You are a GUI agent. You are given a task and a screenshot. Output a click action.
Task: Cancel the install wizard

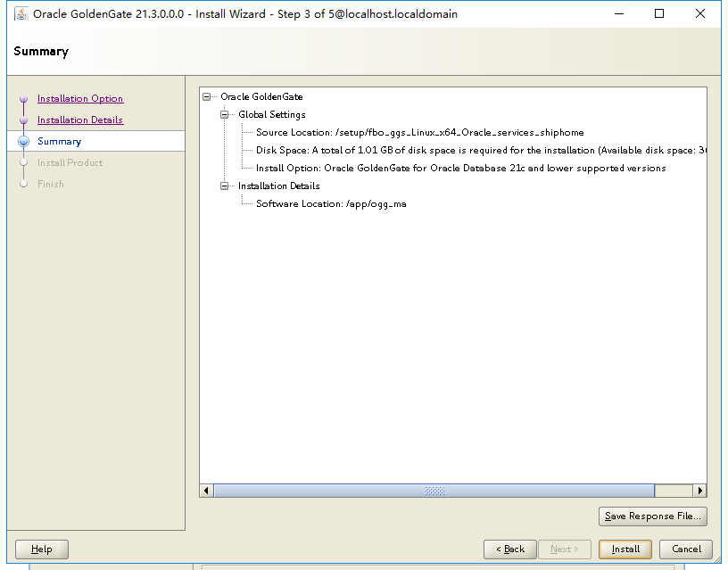click(686, 549)
